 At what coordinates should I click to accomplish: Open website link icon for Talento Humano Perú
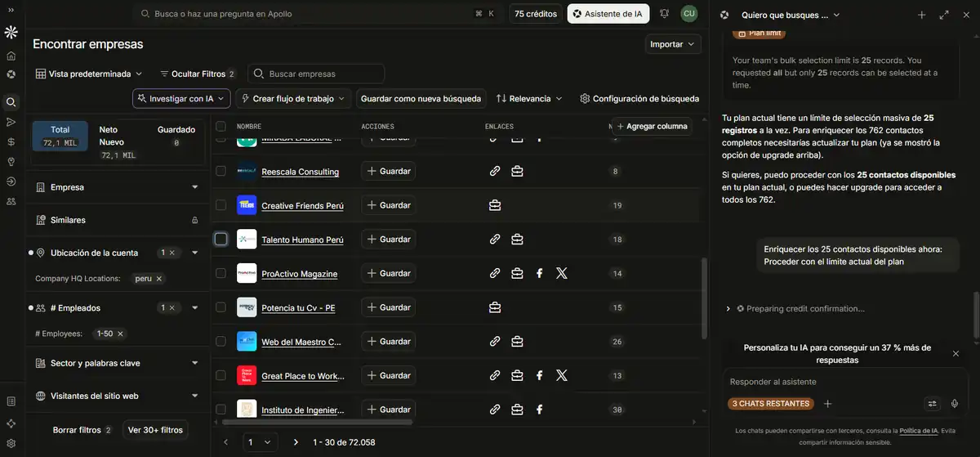tap(495, 240)
